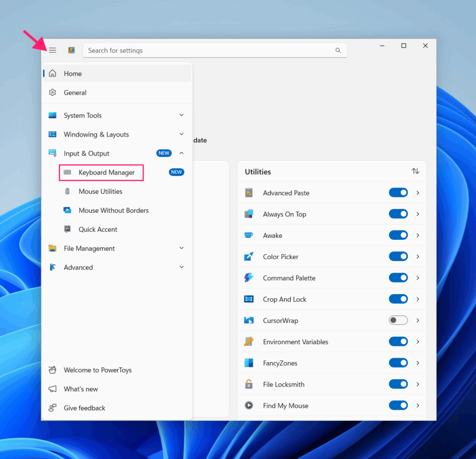
Task: Click the File Management folder icon
Action: pos(53,248)
